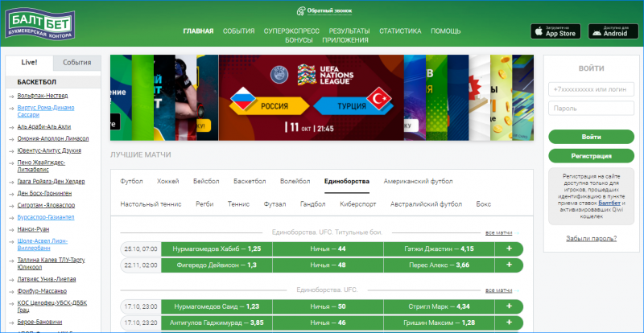Focus the Пароль input field
Image resolution: width=644 pixels, height=333 pixels.
click(x=592, y=109)
